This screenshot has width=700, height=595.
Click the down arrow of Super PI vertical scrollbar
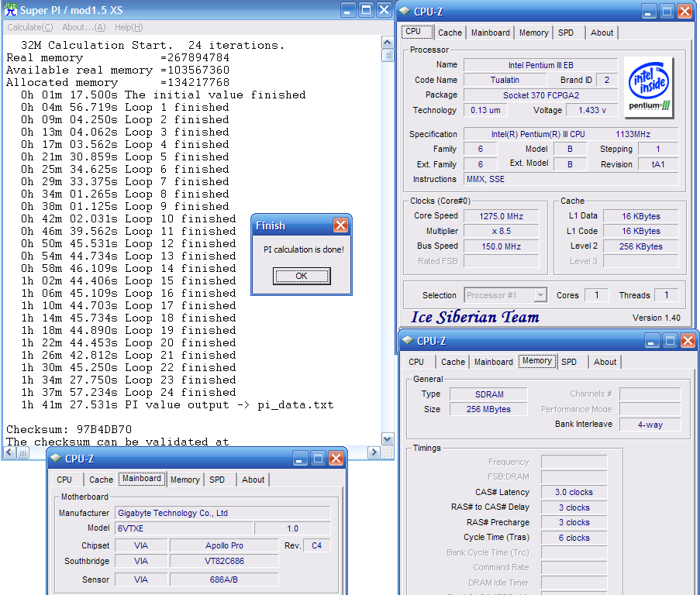pos(388,439)
